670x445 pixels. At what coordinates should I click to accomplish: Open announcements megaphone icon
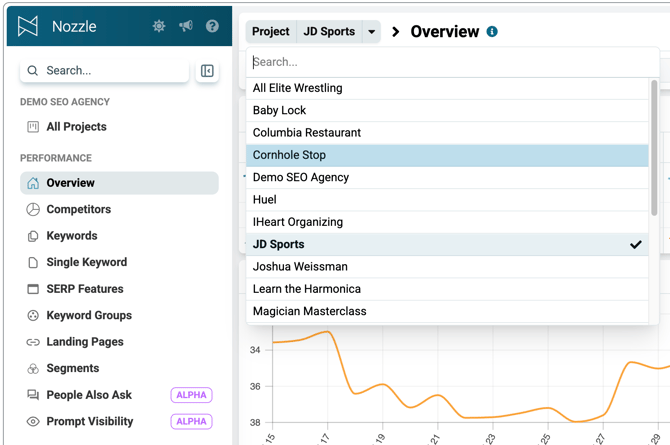click(x=186, y=26)
